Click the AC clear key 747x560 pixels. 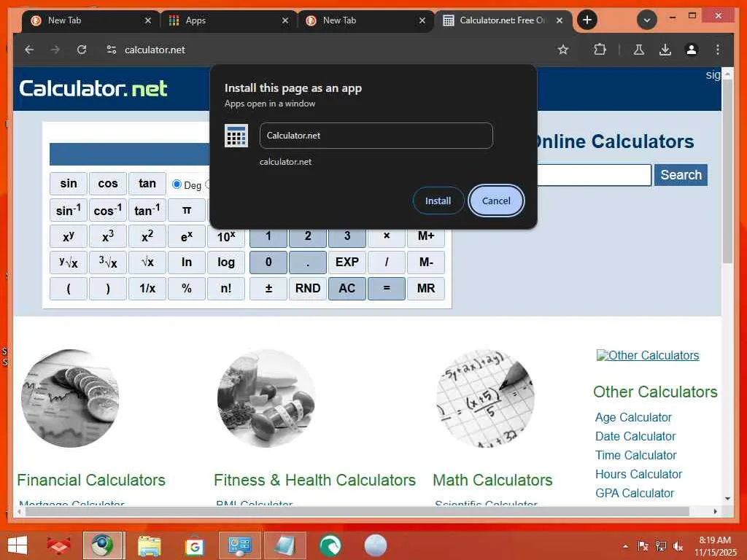tap(347, 288)
